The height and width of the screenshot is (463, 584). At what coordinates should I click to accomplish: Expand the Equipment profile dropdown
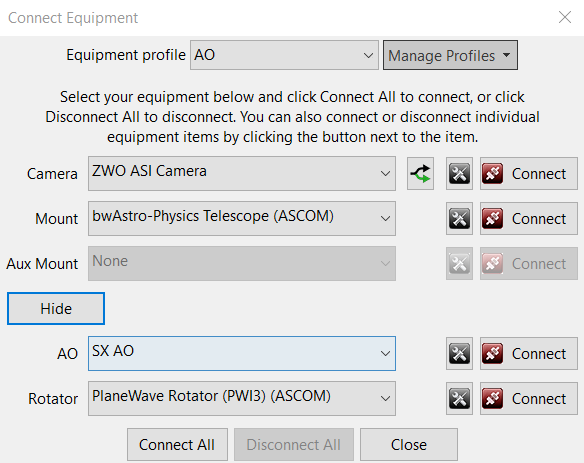284,55
